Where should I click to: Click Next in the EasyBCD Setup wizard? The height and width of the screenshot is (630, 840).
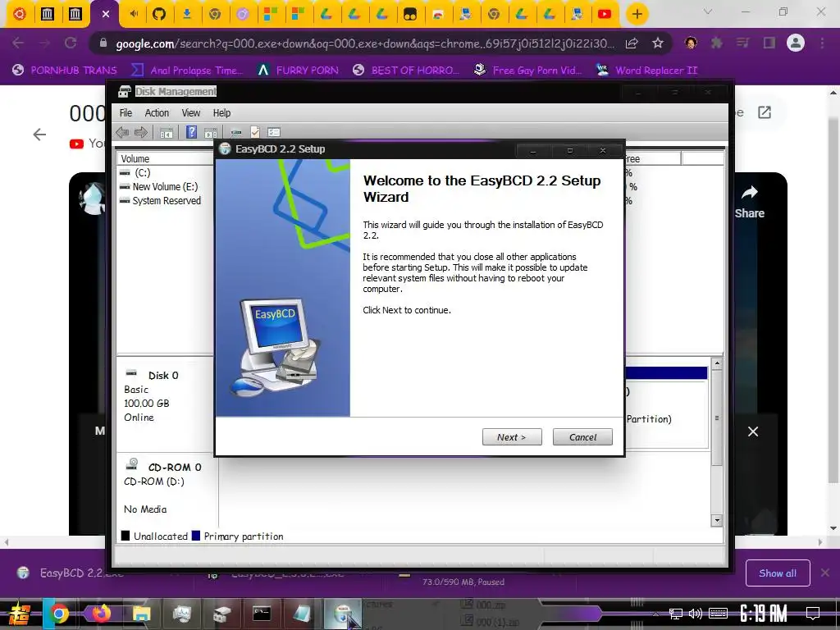512,437
